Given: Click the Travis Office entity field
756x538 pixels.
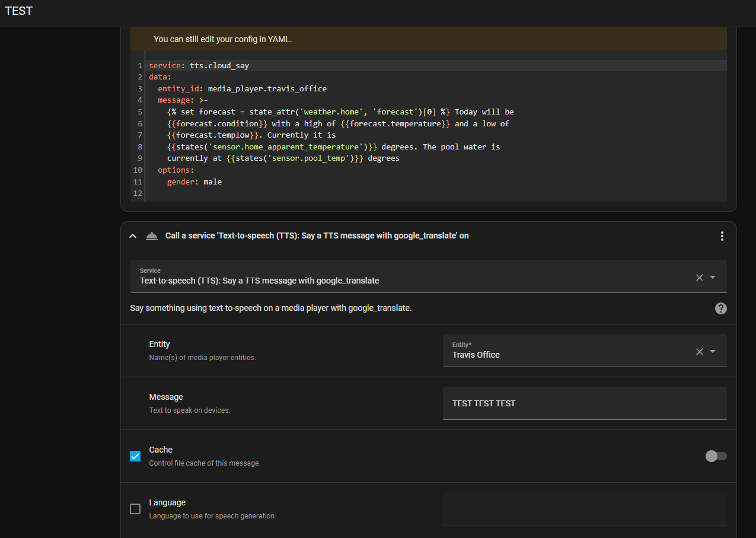Looking at the screenshot, I should pyautogui.click(x=534, y=355).
